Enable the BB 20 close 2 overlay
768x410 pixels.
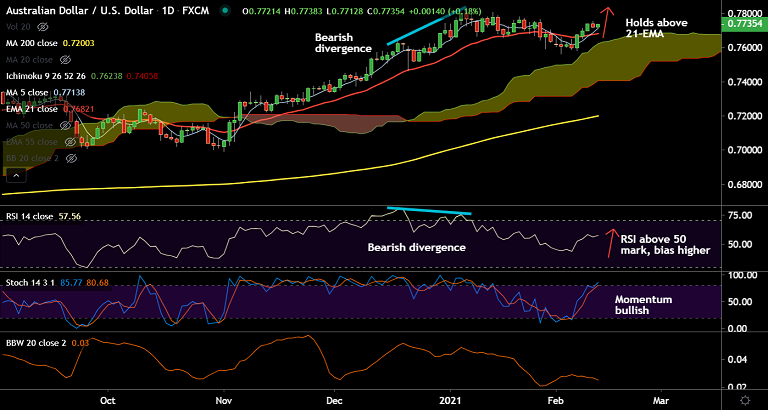tap(71, 159)
